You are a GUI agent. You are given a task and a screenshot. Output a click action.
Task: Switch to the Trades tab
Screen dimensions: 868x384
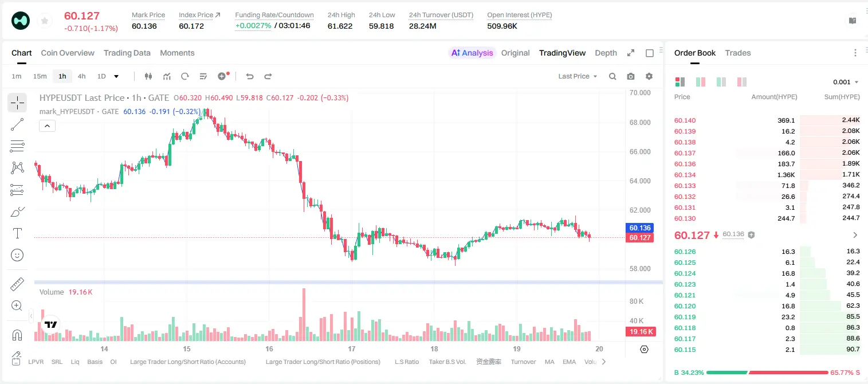pos(737,53)
